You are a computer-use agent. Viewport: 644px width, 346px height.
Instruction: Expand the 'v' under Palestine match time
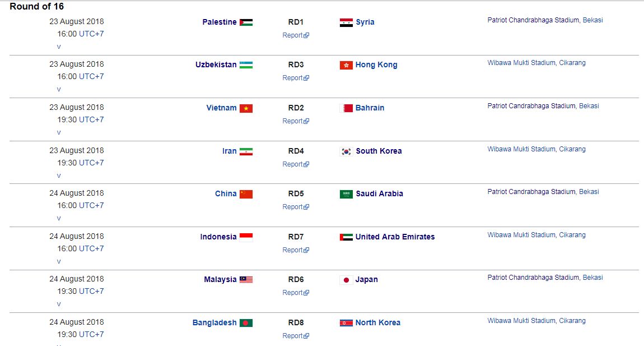(x=59, y=47)
